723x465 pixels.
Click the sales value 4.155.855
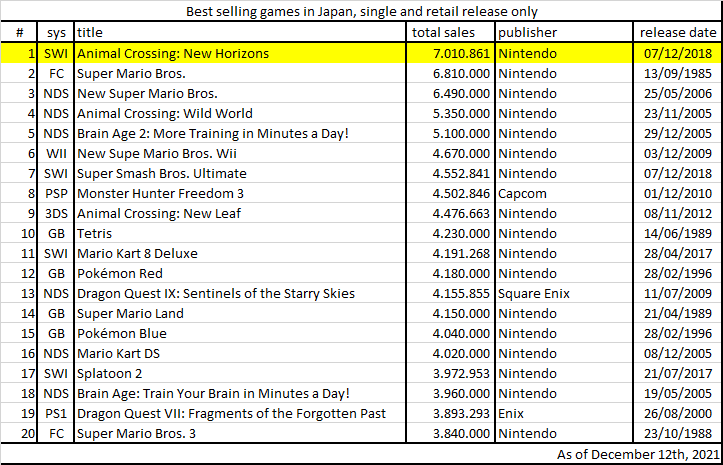[x=450, y=293]
